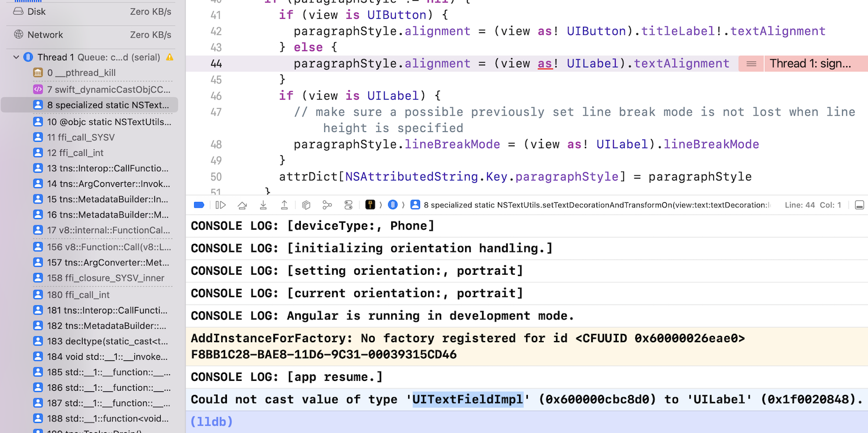Open the Environment Overrides popover
868x433 pixels.
pos(348,204)
